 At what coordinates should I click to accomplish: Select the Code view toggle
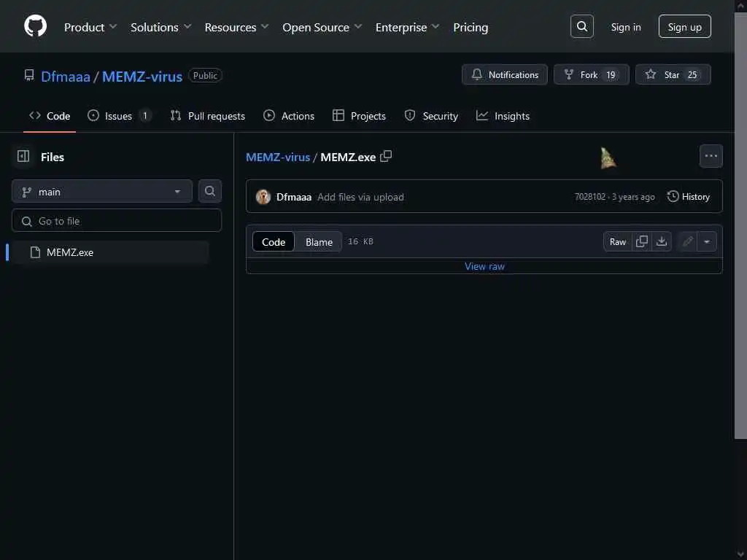click(274, 242)
